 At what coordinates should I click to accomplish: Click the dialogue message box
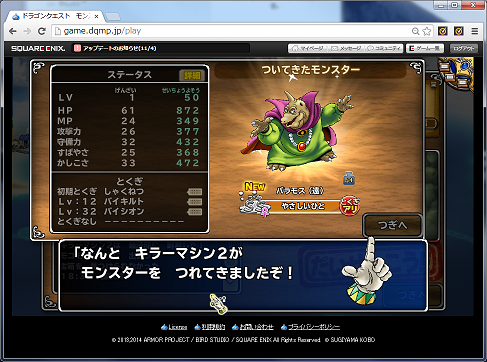(243, 275)
